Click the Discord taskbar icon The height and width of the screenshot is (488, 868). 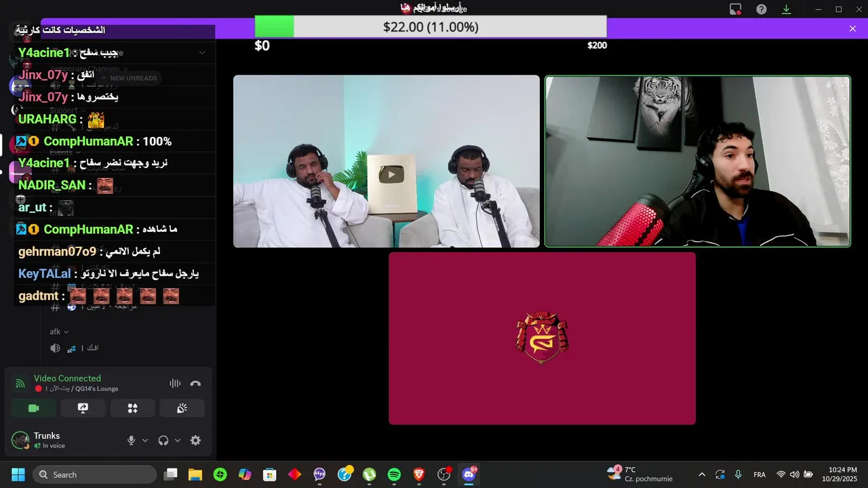(x=469, y=474)
